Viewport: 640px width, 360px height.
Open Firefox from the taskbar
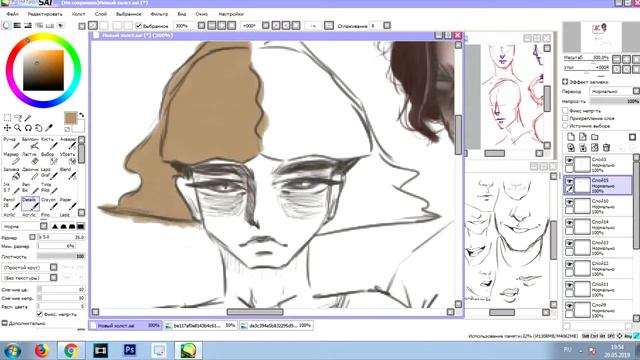click(x=41, y=350)
